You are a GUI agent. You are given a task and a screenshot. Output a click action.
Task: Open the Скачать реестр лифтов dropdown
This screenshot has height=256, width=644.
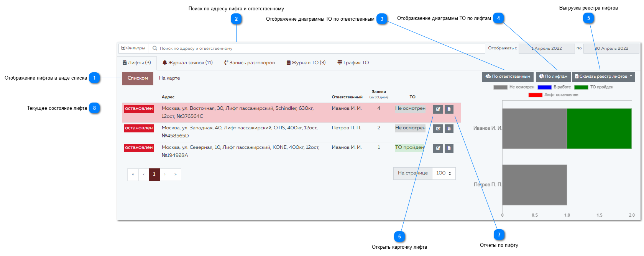point(603,77)
